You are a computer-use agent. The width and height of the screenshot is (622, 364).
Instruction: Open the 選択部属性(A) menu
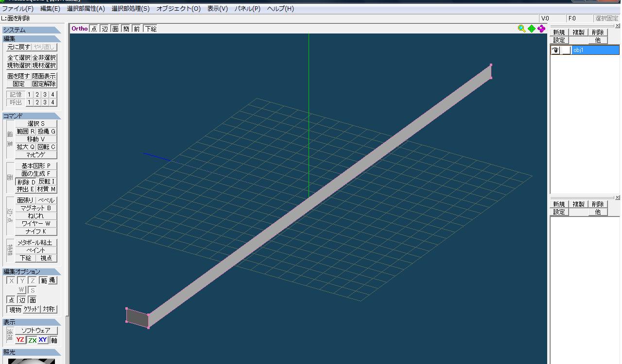click(x=86, y=9)
